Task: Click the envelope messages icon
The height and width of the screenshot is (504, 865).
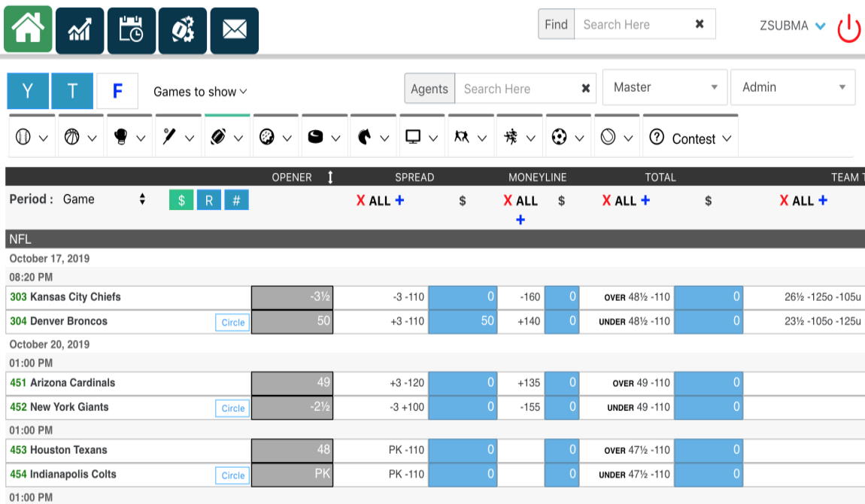Action: click(x=234, y=31)
